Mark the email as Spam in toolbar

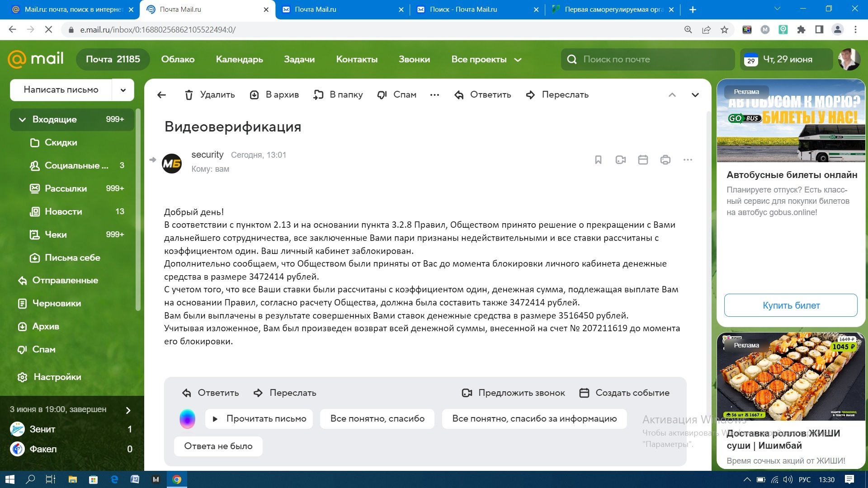pos(396,95)
